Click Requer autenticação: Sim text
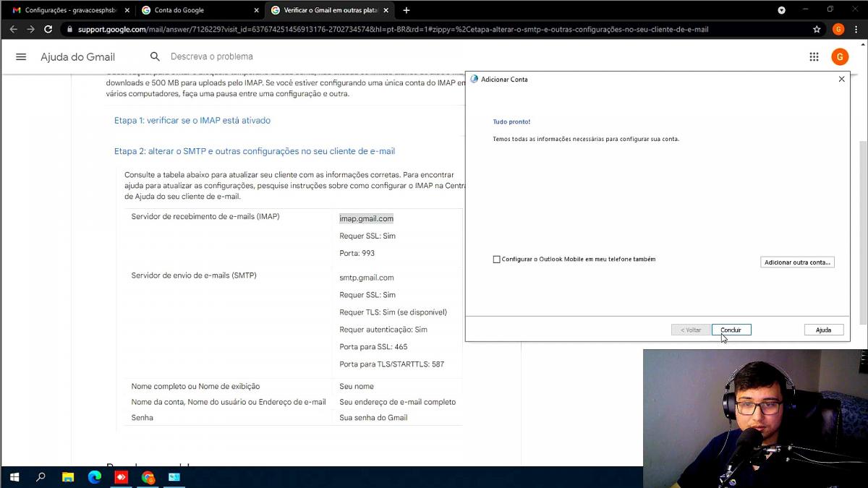The width and height of the screenshot is (868, 488). coord(383,330)
